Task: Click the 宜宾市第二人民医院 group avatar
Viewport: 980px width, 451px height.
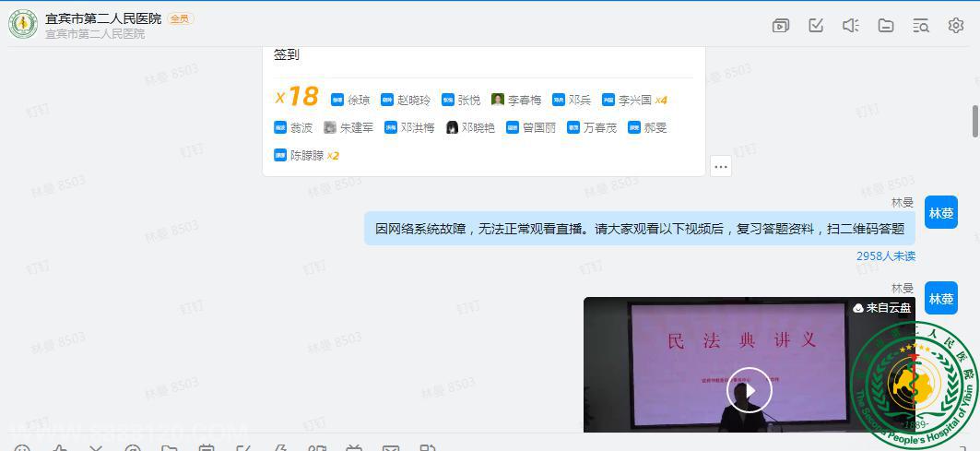Action: 23,24
